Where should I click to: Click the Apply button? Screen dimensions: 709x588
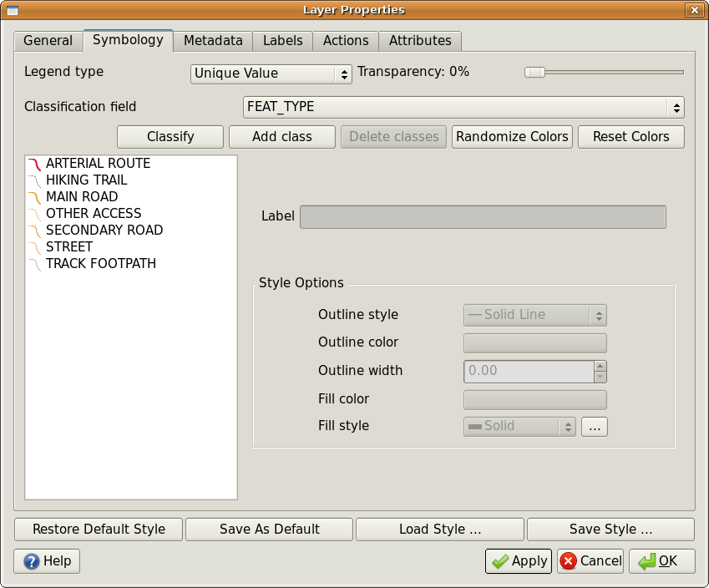tap(518, 561)
